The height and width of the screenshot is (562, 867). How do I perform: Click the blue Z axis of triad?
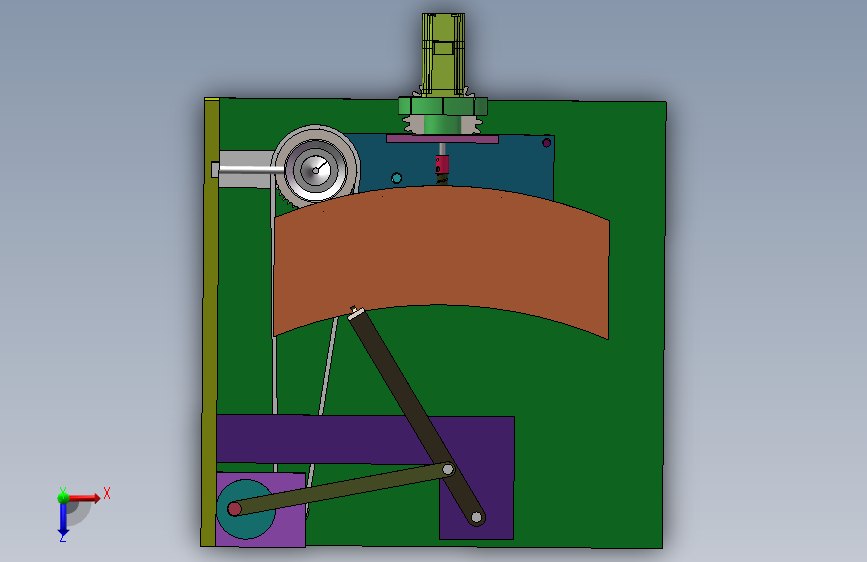[x=63, y=520]
